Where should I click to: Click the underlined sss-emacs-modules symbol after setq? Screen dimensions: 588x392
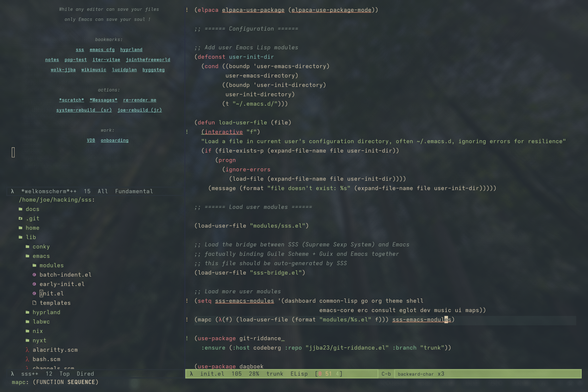pyautogui.click(x=244, y=301)
